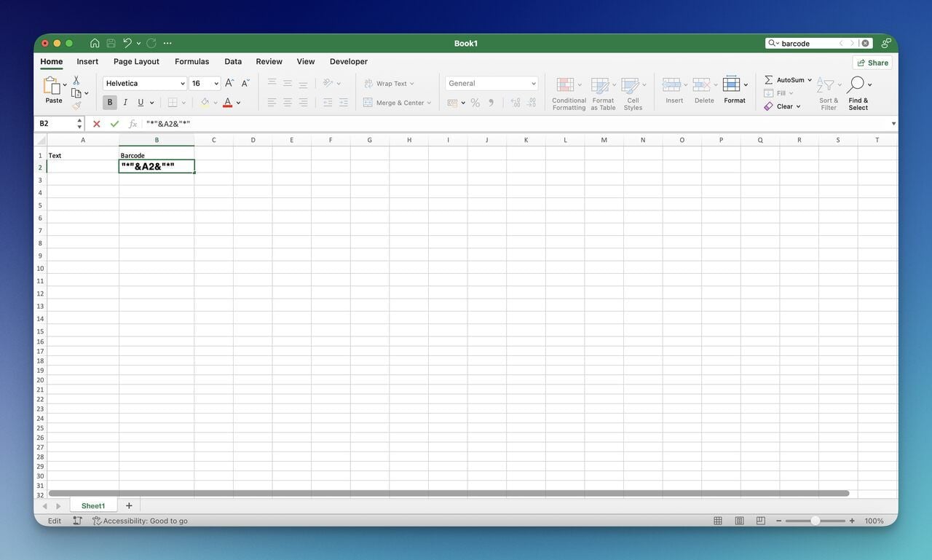Expand the Merge & Center dropdown
Viewport: 932px width, 560px height.
[429, 103]
